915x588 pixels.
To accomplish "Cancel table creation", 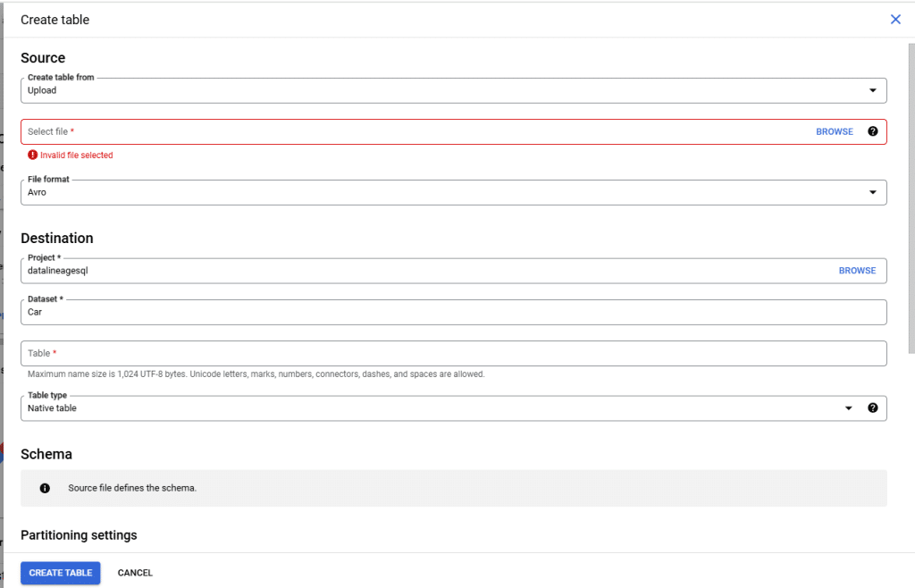I will [x=135, y=573].
